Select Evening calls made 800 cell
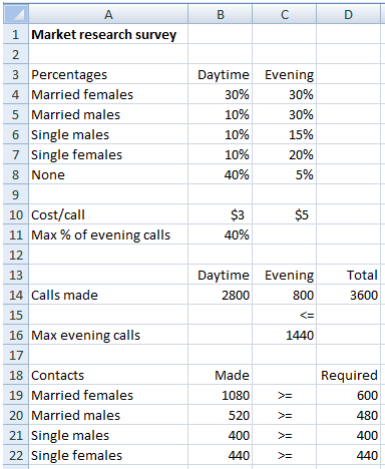385x469 pixels. tap(284, 295)
